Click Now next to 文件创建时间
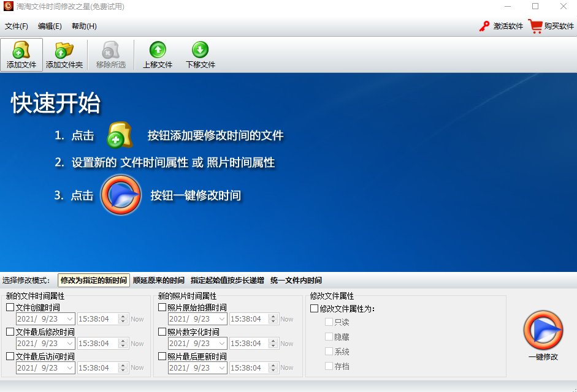The height and width of the screenshot is (392, 577). pos(136,319)
